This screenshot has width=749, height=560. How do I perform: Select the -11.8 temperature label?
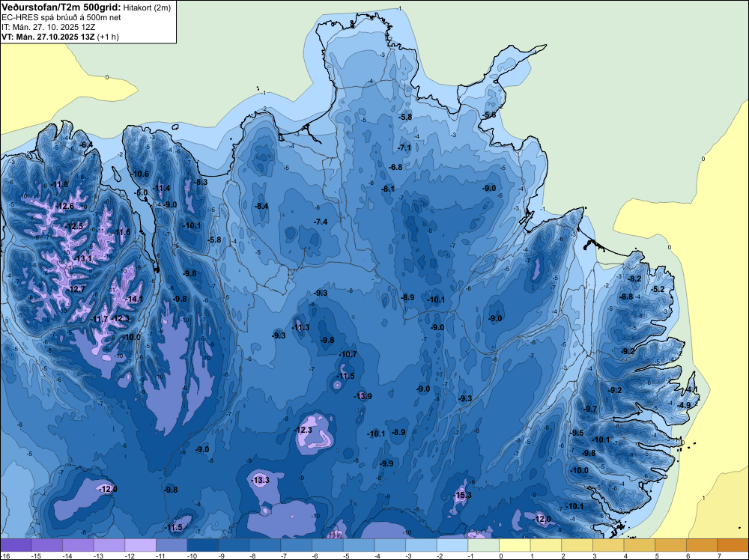pos(58,184)
